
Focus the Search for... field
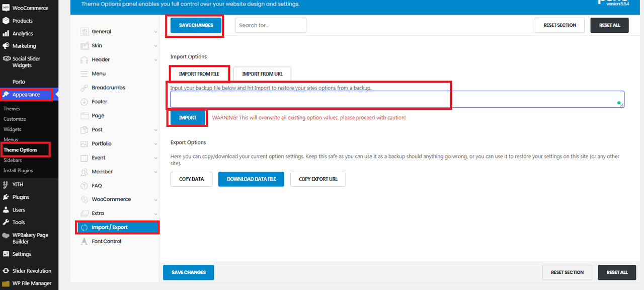coord(271,25)
